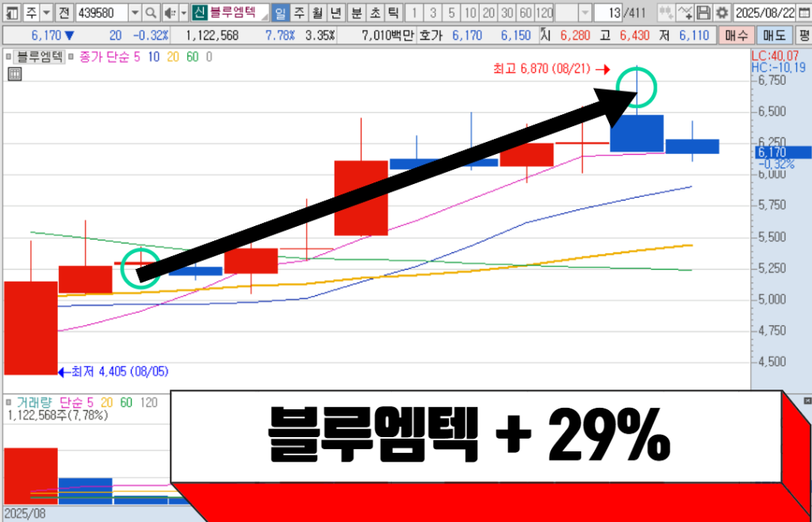Switch to 틱 tick chart period
812x522 pixels.
(x=393, y=12)
